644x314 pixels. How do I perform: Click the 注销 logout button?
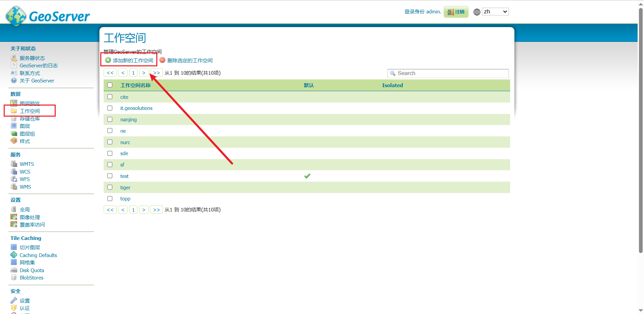pos(456,12)
